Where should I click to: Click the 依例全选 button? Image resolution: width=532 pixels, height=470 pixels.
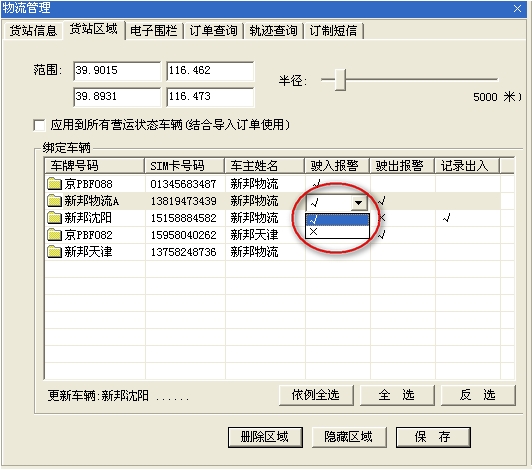(x=316, y=395)
